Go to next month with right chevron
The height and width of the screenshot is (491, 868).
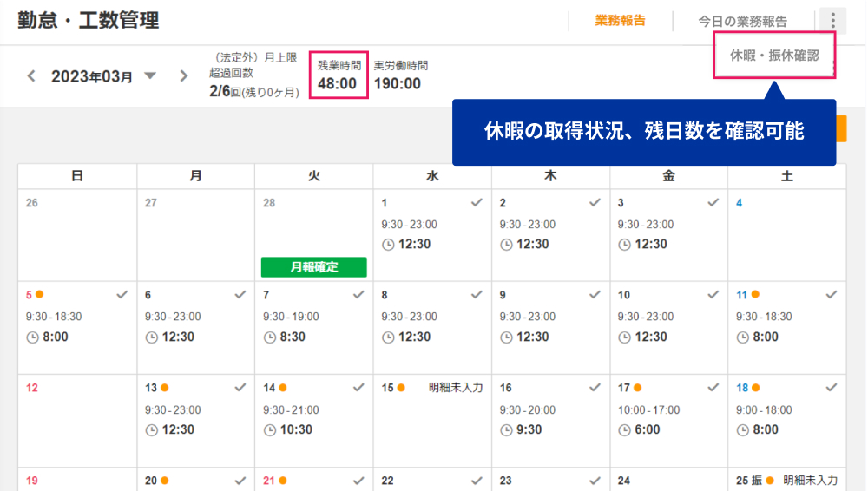183,75
